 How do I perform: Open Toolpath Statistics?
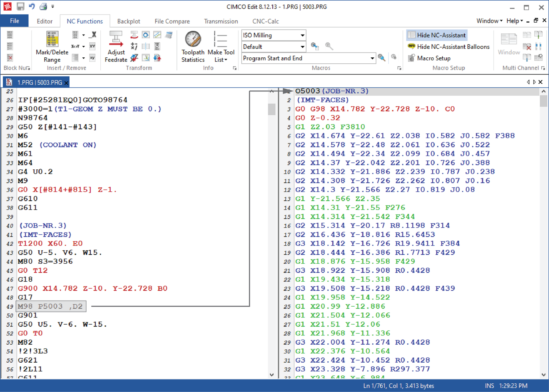pos(193,47)
